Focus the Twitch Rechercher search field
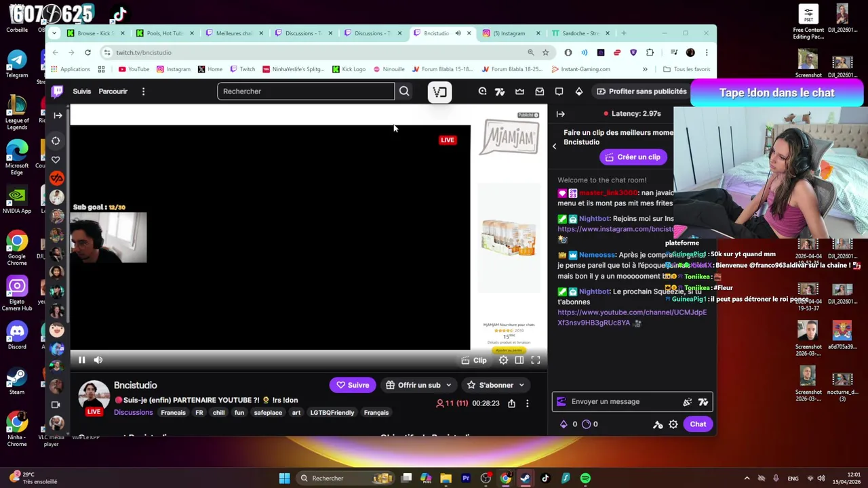 pos(305,91)
